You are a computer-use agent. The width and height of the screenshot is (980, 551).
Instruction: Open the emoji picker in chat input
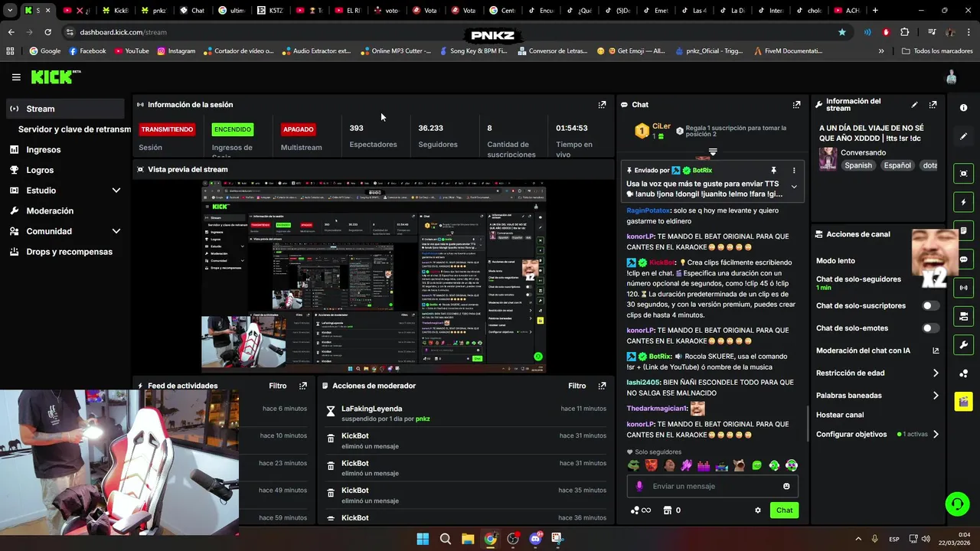click(786, 486)
